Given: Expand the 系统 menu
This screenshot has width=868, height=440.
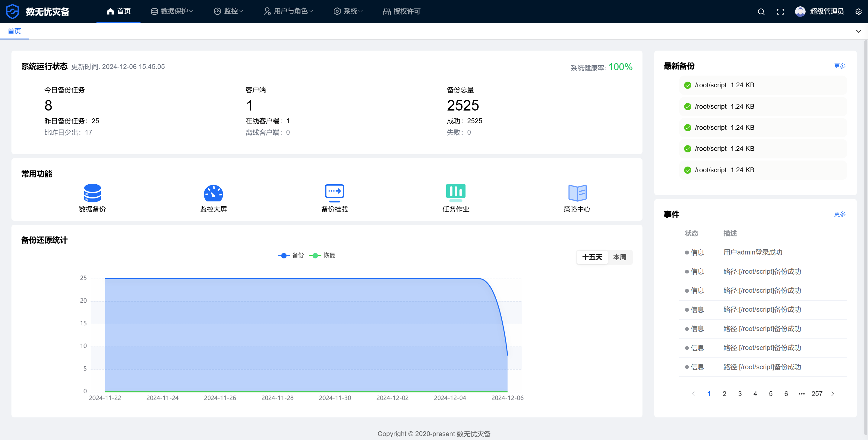Looking at the screenshot, I should [x=348, y=11].
